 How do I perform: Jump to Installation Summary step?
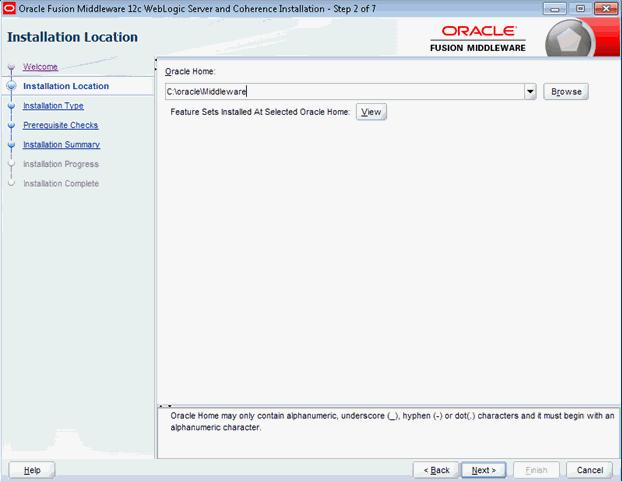tap(61, 144)
